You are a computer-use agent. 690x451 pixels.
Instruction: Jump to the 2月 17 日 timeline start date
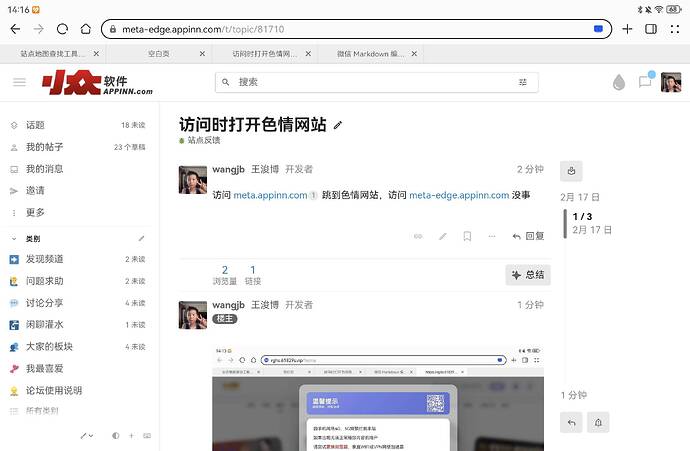[x=580, y=197]
